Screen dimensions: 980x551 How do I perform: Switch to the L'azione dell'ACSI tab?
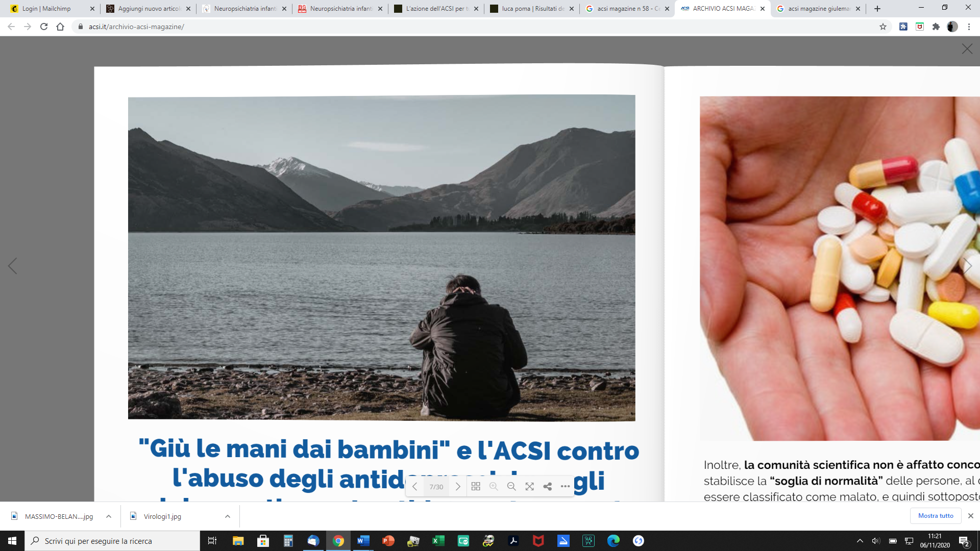[x=437, y=9]
